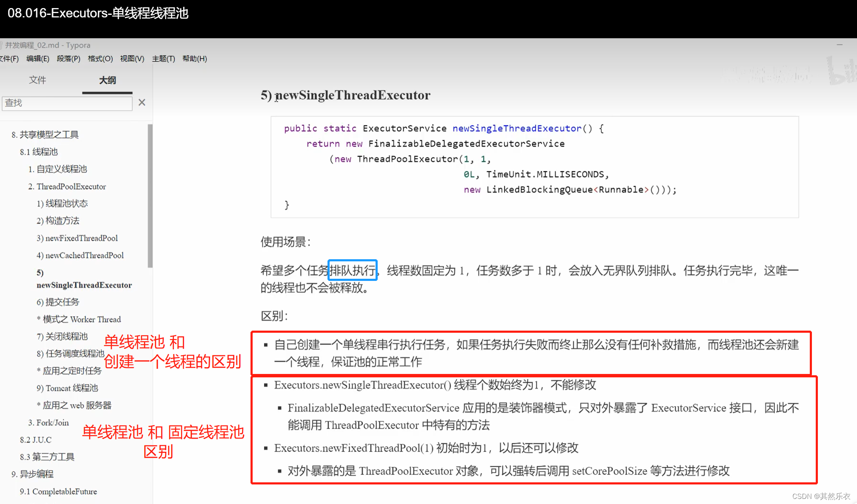Go to outline item 1. 自定义线程池

click(57, 169)
